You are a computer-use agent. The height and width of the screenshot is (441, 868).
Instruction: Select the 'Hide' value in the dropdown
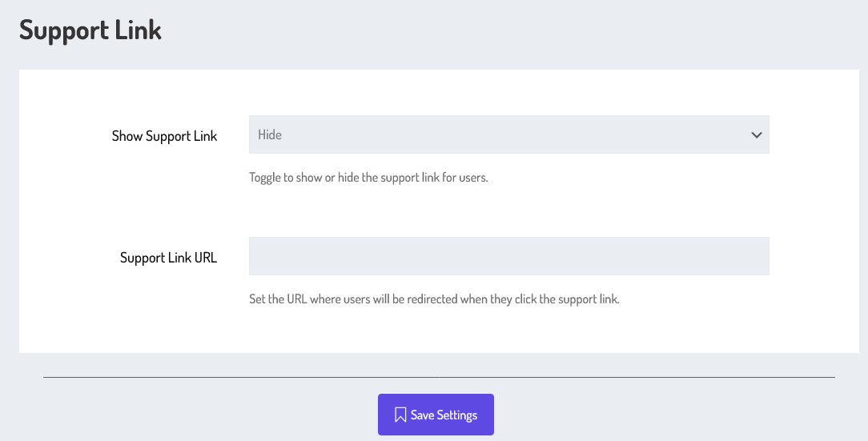coord(270,135)
